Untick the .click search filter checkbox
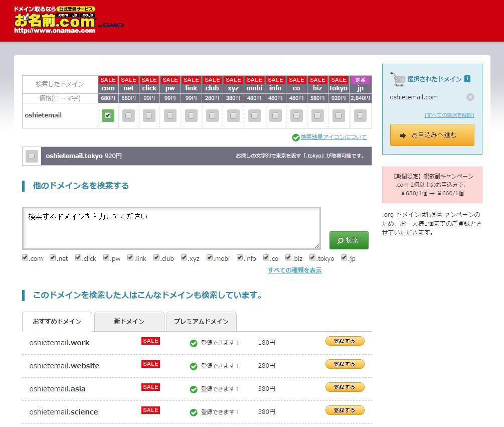504x427 pixels. [x=78, y=257]
